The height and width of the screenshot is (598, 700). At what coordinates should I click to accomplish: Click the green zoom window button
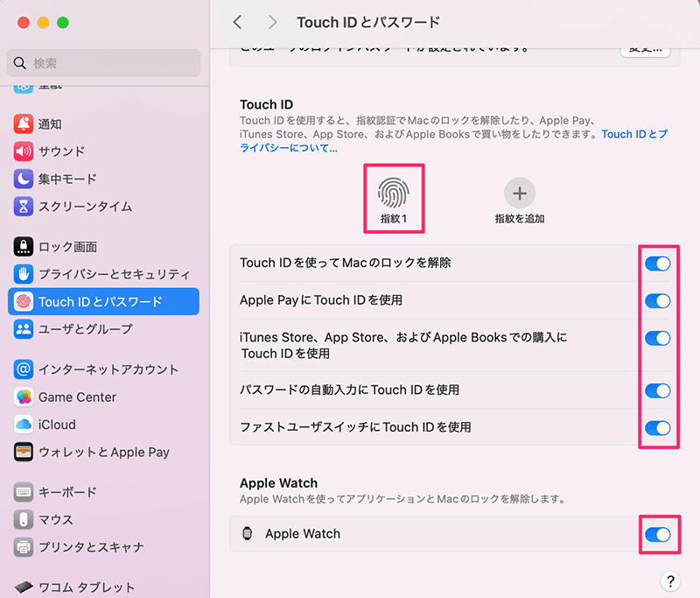pyautogui.click(x=63, y=23)
